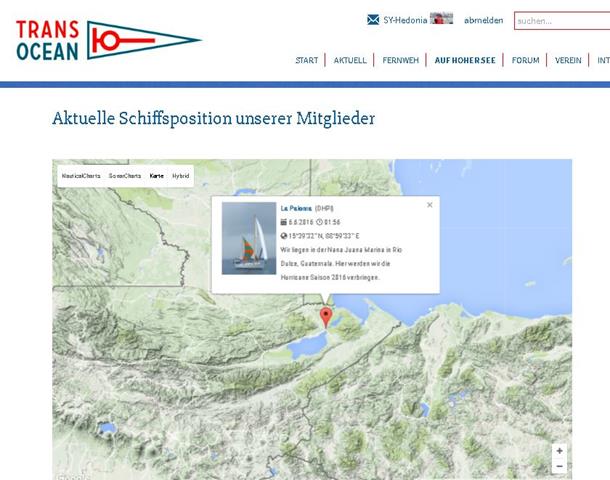Zoom out the map with minus button
Screen dimensions: 610x480
pos(559,466)
